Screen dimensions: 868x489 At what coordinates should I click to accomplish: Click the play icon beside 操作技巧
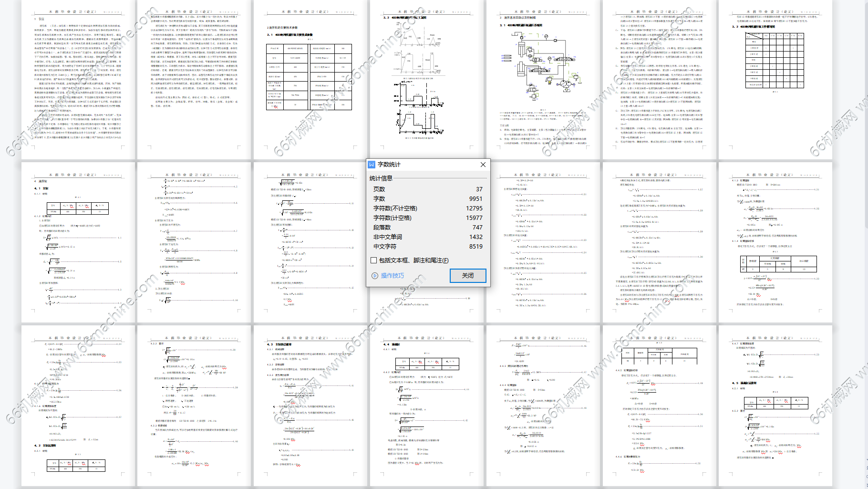(375, 276)
